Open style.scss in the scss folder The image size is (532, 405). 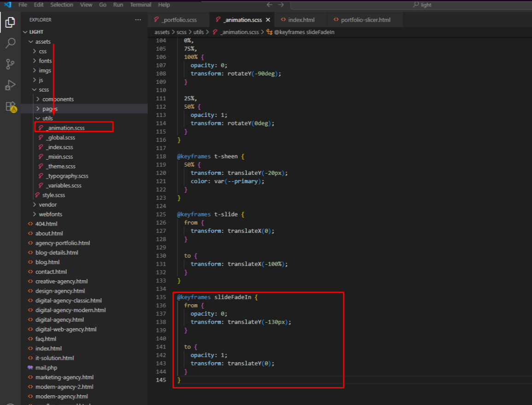coord(84,195)
